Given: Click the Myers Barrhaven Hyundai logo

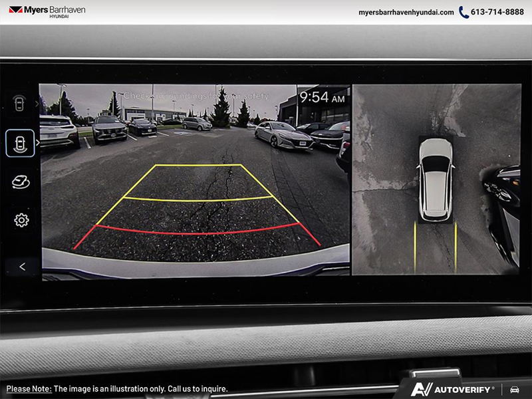Looking at the screenshot, I should click(x=47, y=11).
